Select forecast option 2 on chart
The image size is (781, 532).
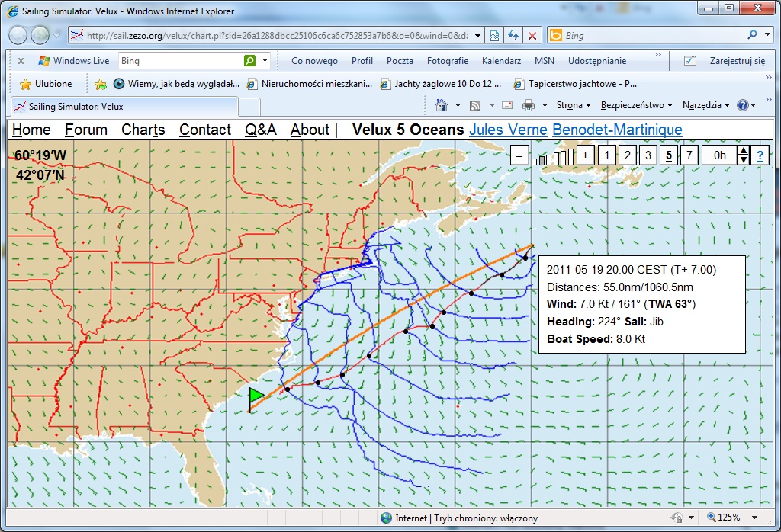(628, 155)
